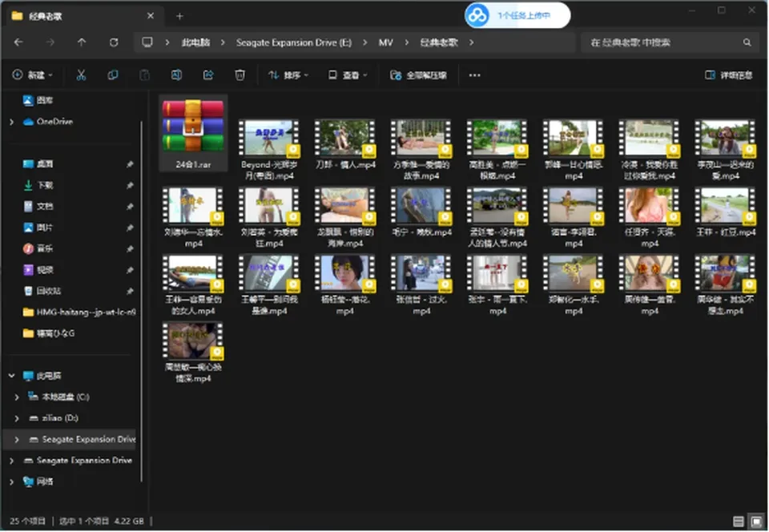Close the 经典老歌 tab
This screenshot has height=532, width=769.
coord(151,16)
